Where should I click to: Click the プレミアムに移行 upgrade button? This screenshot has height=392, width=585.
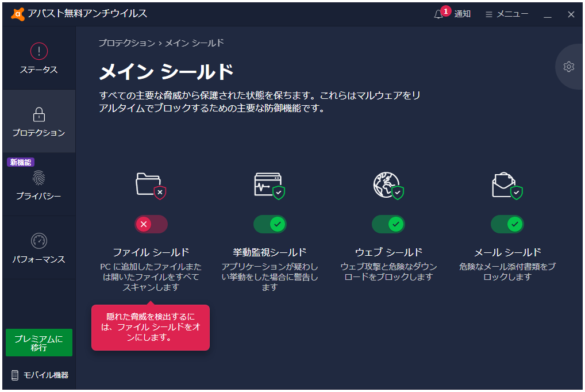(39, 343)
